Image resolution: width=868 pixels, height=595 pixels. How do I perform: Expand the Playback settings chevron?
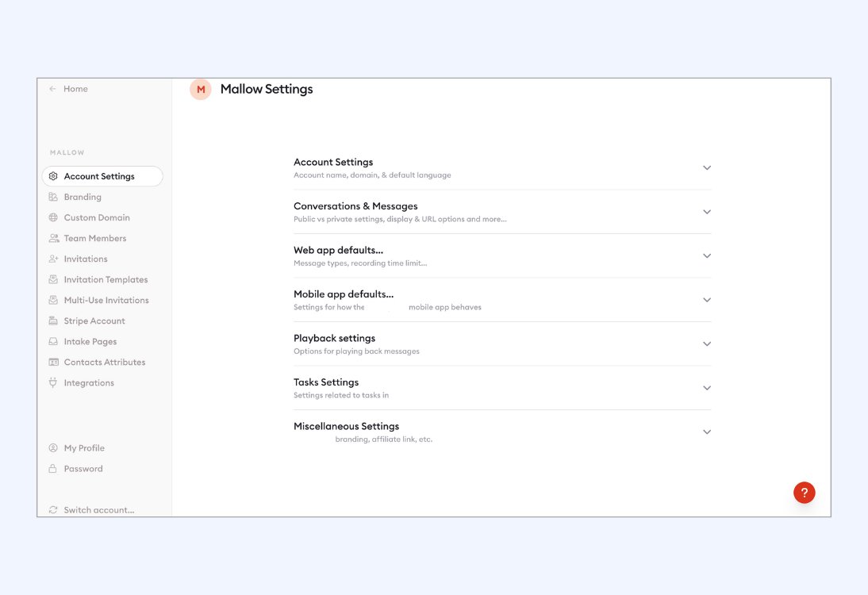pyautogui.click(x=706, y=344)
